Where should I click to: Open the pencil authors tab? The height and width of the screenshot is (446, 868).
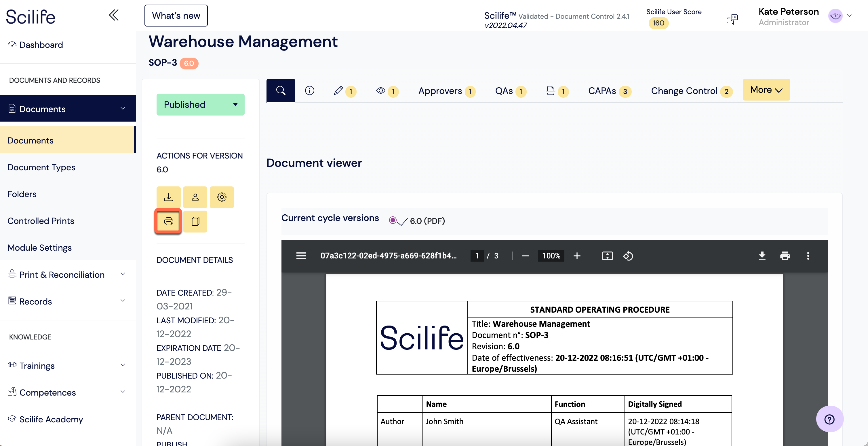(x=344, y=91)
